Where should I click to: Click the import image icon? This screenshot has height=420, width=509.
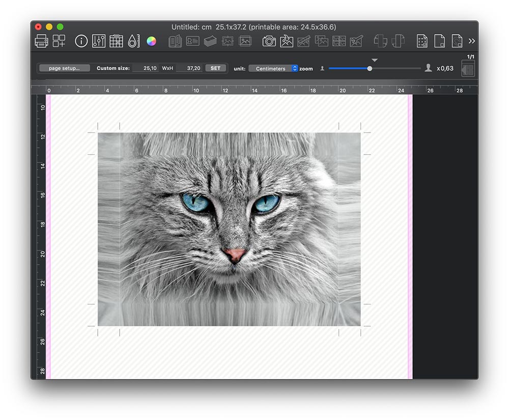tap(287, 41)
